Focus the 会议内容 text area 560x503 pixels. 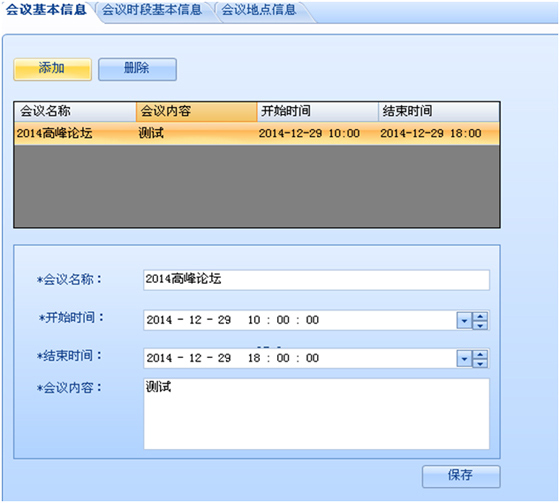pos(316,414)
